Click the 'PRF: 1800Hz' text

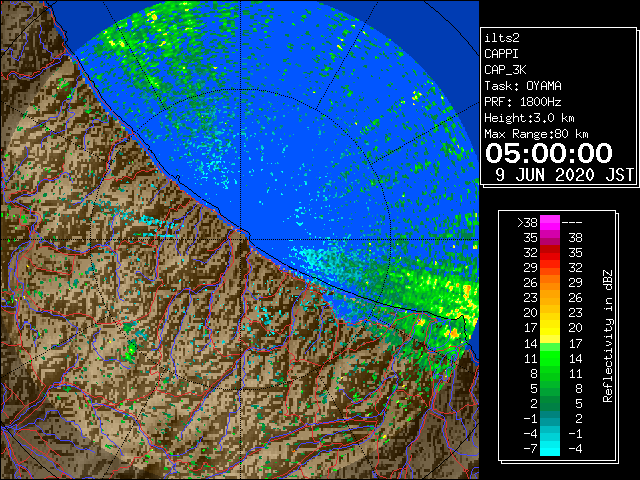pos(523,102)
